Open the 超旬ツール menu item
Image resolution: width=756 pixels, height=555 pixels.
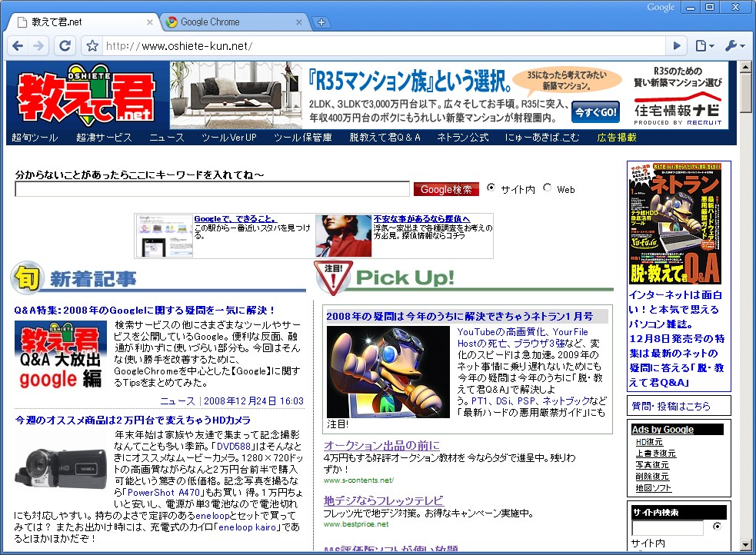click(35, 138)
